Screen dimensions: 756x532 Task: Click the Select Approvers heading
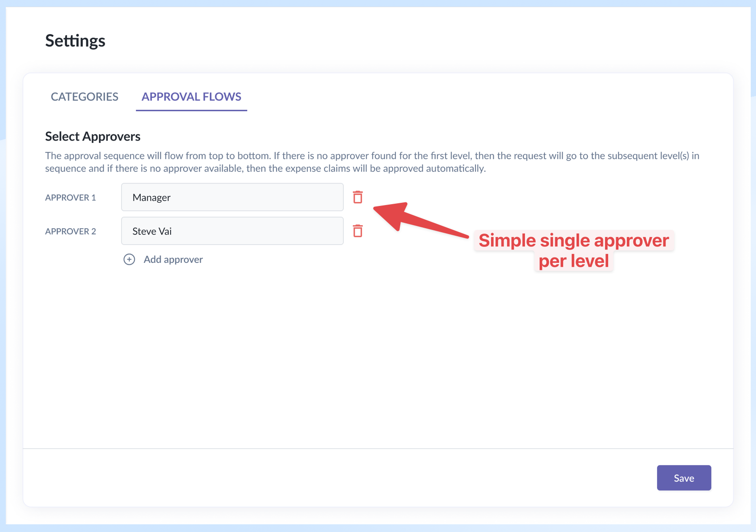pyautogui.click(x=92, y=136)
